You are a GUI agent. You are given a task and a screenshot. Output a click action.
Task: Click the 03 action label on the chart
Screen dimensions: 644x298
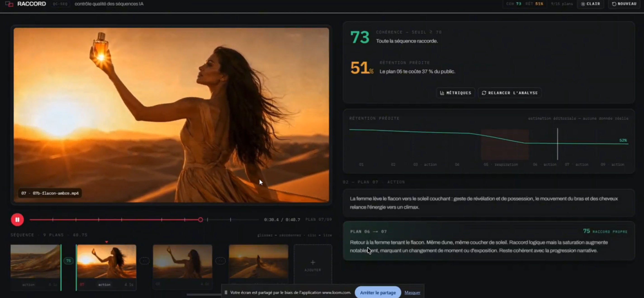point(425,165)
